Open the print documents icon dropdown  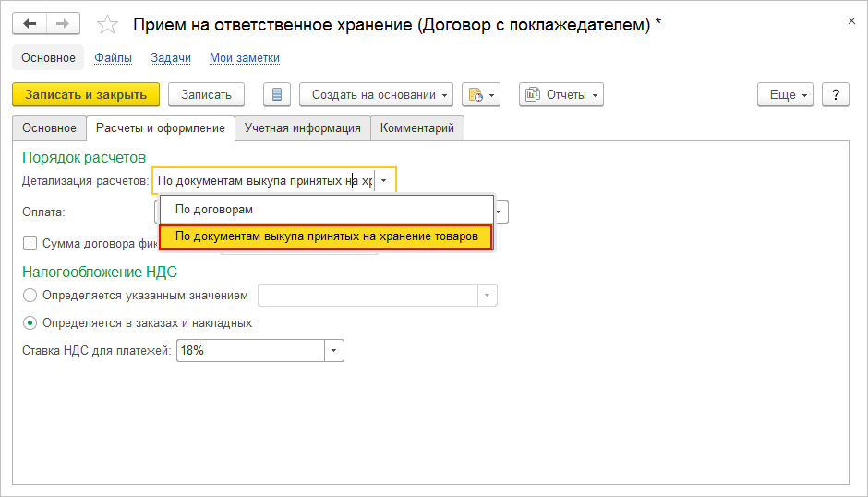(x=481, y=94)
